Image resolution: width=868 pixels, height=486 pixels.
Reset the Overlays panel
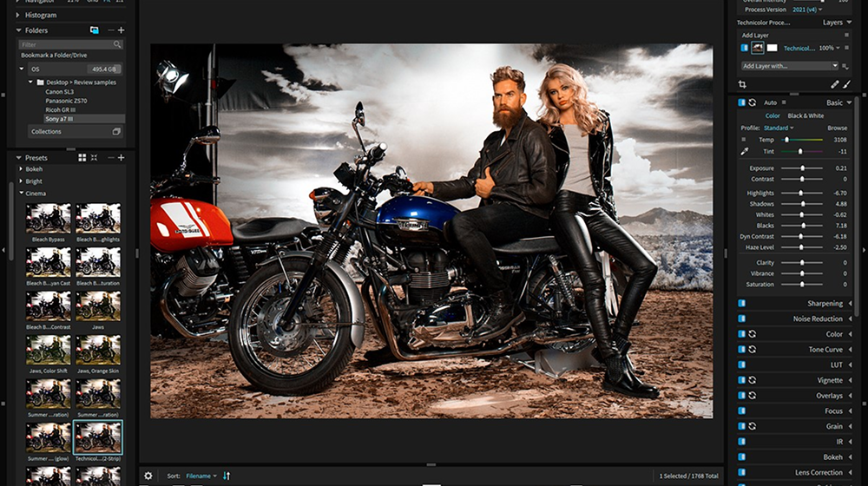coord(753,396)
